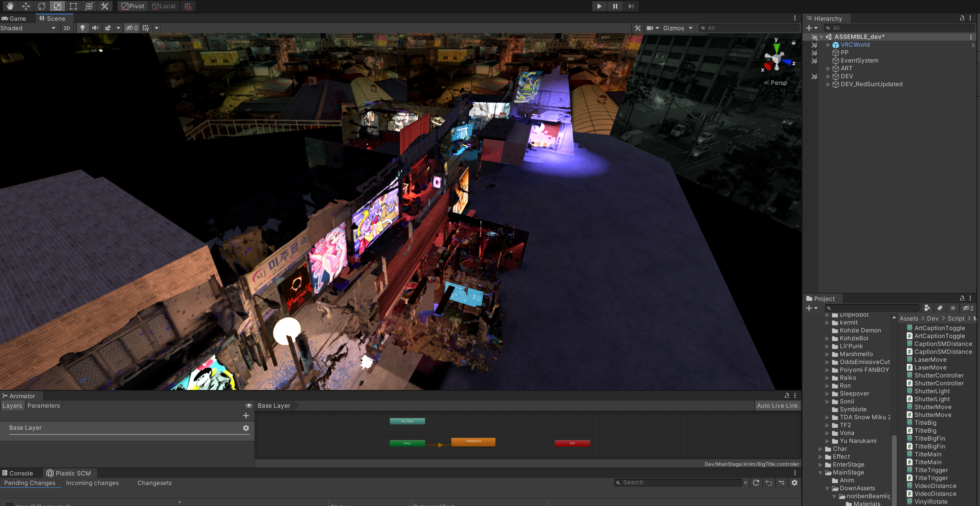This screenshot has height=506, width=980.
Task: Open the ASSEMBLE_dev scene options menu
Action: (x=971, y=37)
